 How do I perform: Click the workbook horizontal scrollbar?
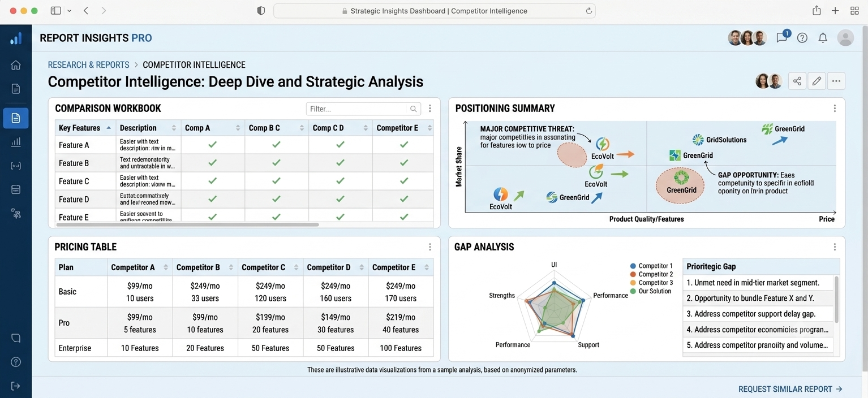tap(187, 224)
